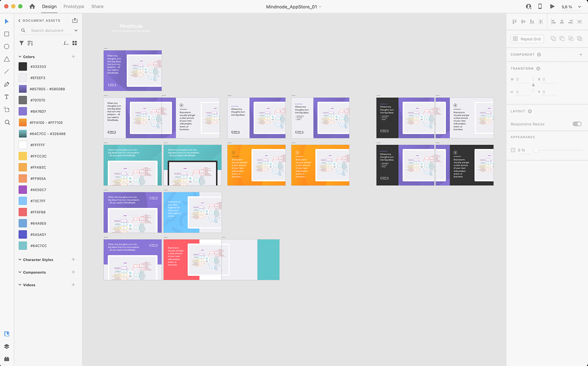Viewport: 588px width, 366px height.
Task: Open the search document dropdown arrow
Action: click(76, 31)
